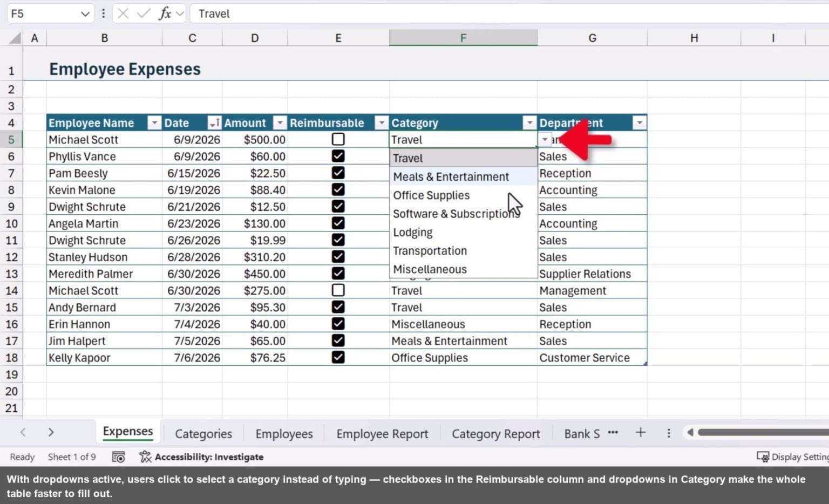Image resolution: width=829 pixels, height=504 pixels.
Task: Open the Amount column filter dropdown
Action: coord(280,123)
